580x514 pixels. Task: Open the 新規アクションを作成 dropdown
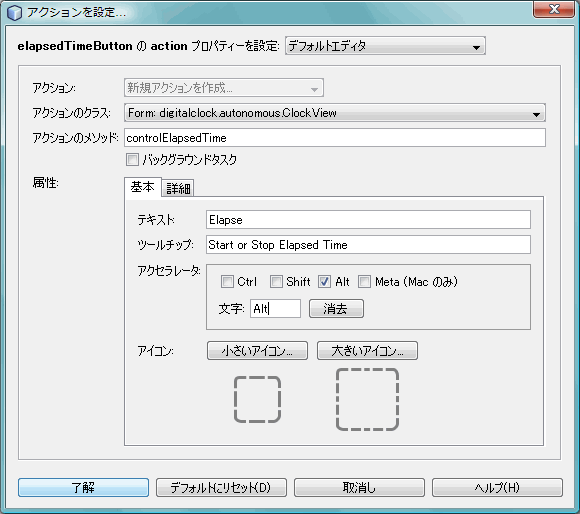point(224,88)
